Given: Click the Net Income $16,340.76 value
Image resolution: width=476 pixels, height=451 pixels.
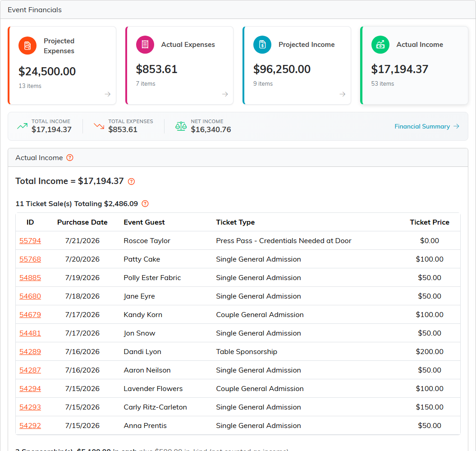Looking at the screenshot, I should tap(211, 130).
